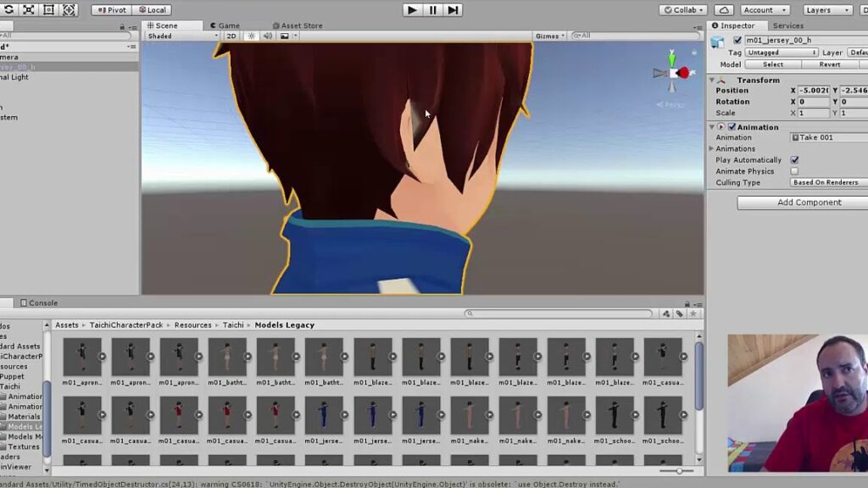
Task: Select the Rect transform tool
Action: tap(48, 10)
